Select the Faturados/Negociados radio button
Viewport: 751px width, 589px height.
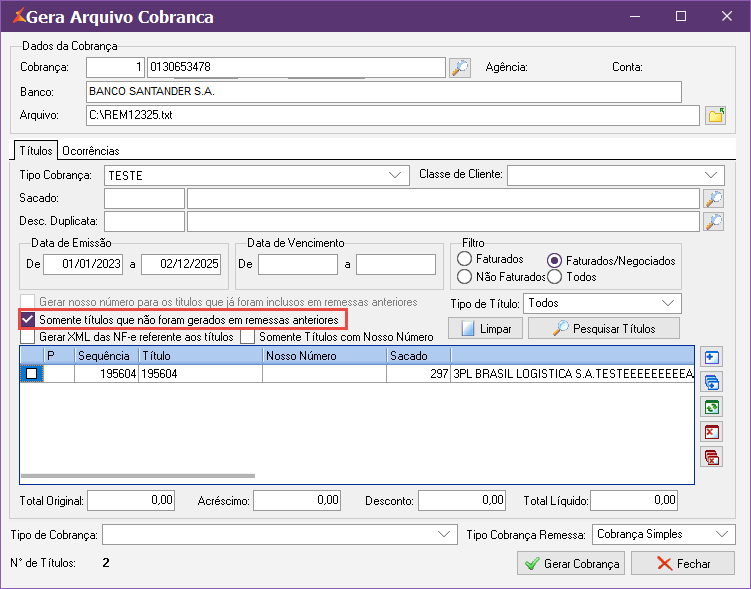554,261
